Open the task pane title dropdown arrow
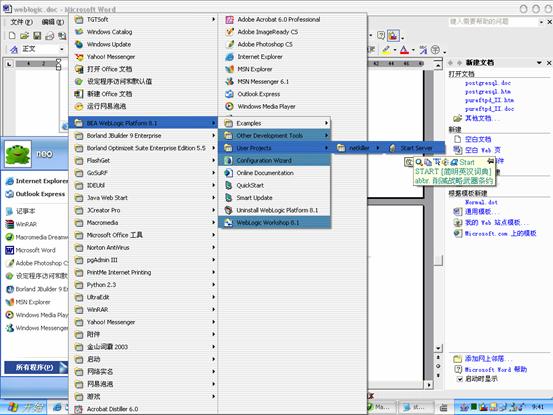The height and width of the screenshot is (415, 553). click(539, 63)
